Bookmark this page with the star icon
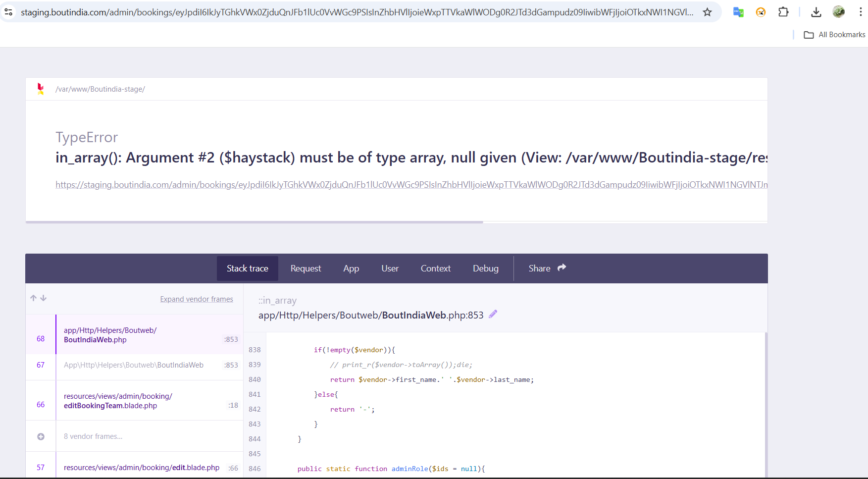The height and width of the screenshot is (479, 868). coord(707,12)
